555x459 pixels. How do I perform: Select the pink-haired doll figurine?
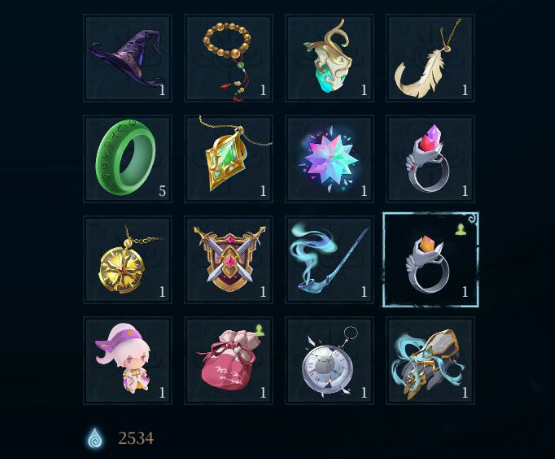click(x=127, y=361)
